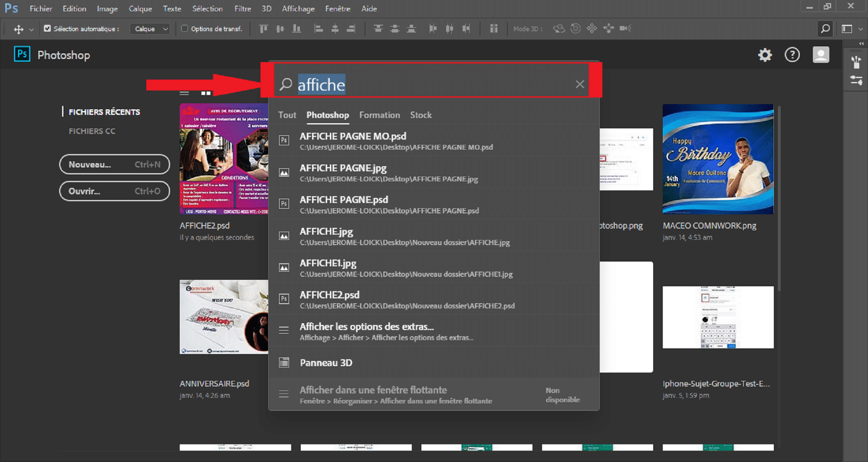Open AFFICHE2.psd recent file thumbnail
The height and width of the screenshot is (462, 868).
[x=224, y=159]
